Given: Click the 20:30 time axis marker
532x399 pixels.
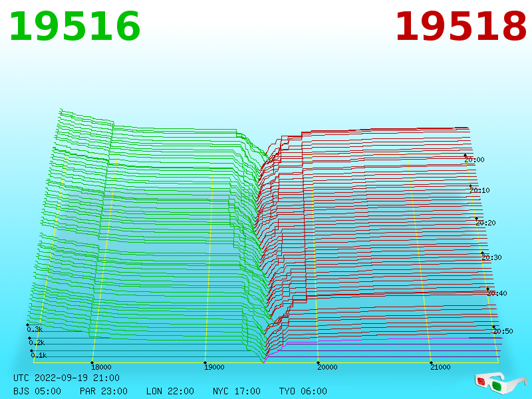Looking at the screenshot, I should [x=491, y=257].
